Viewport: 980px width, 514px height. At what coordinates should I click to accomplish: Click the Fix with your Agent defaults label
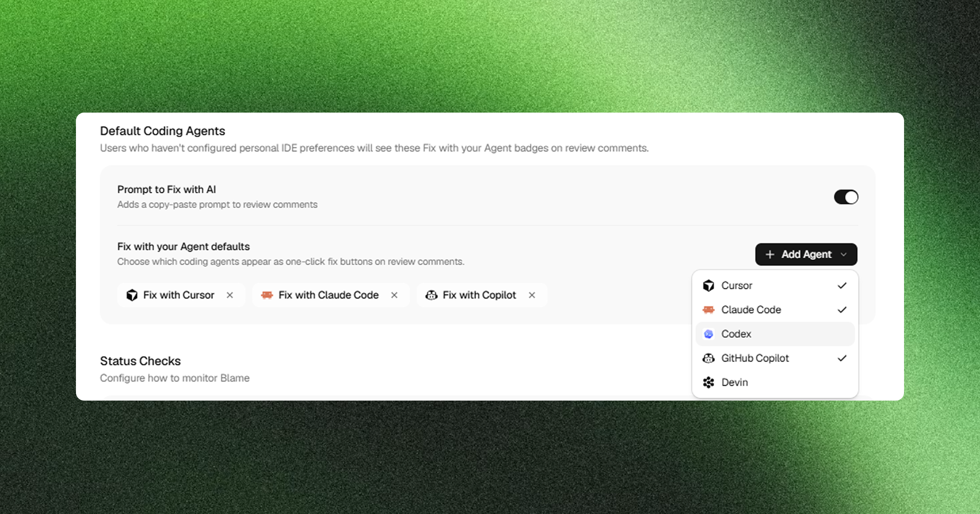click(183, 246)
